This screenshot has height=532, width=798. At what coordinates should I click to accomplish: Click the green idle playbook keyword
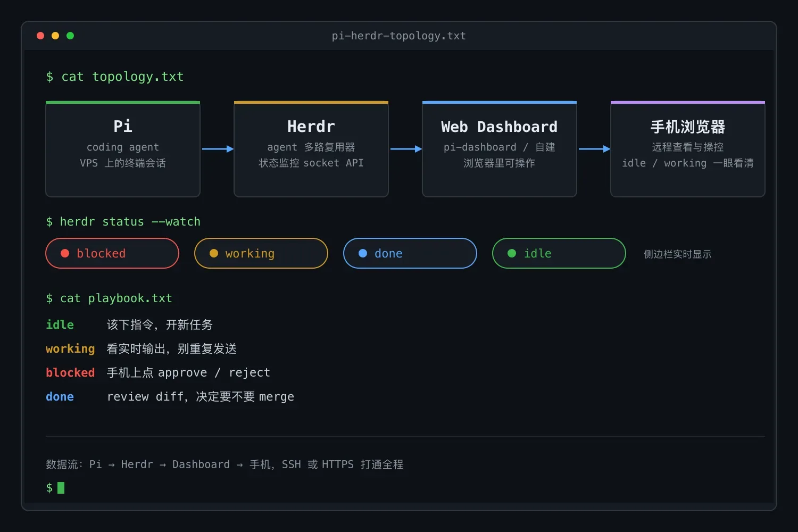(x=60, y=325)
